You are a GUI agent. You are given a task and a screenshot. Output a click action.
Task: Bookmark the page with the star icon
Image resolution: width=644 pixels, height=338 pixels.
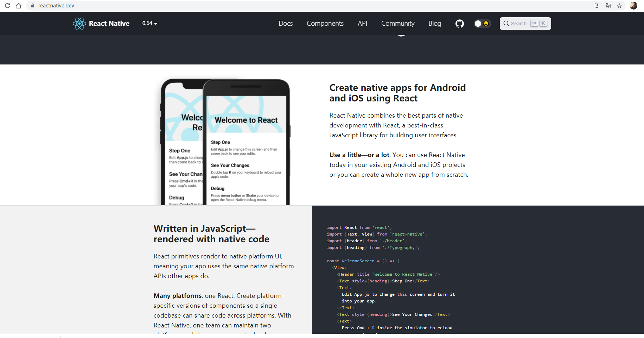620,6
